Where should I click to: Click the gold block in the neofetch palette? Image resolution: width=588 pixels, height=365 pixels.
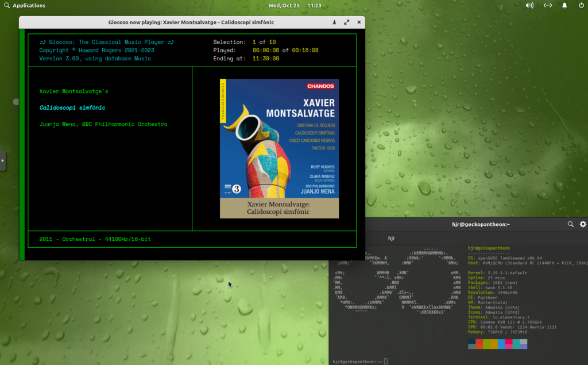(x=494, y=344)
